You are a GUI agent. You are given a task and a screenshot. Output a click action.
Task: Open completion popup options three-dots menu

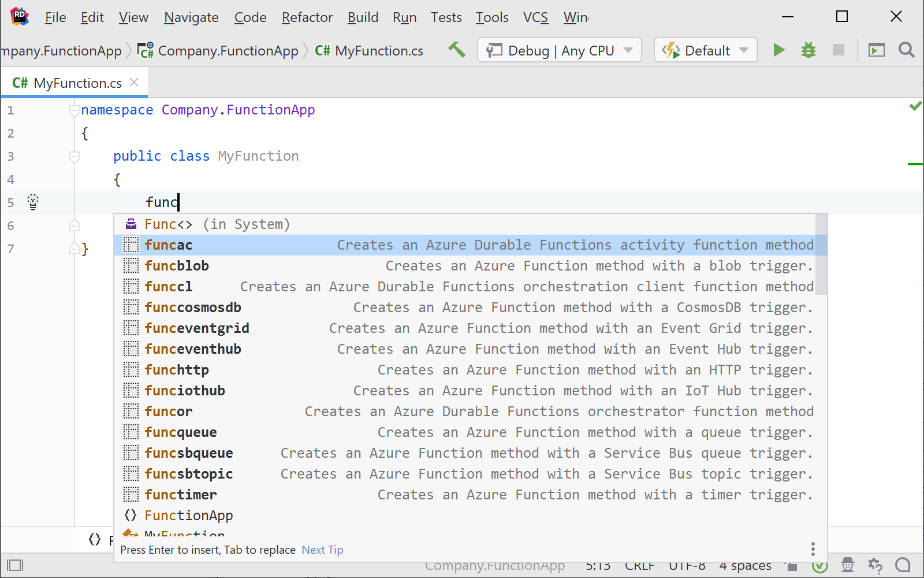click(813, 549)
